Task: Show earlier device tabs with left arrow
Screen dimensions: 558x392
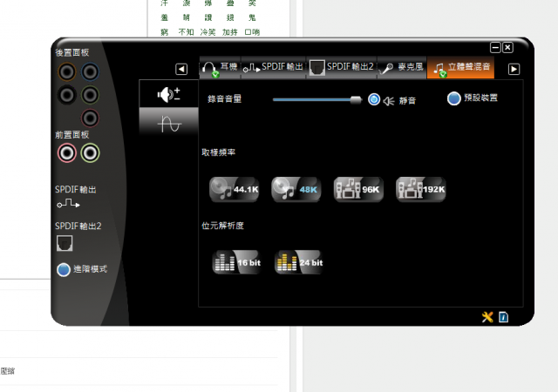Action: click(x=181, y=69)
